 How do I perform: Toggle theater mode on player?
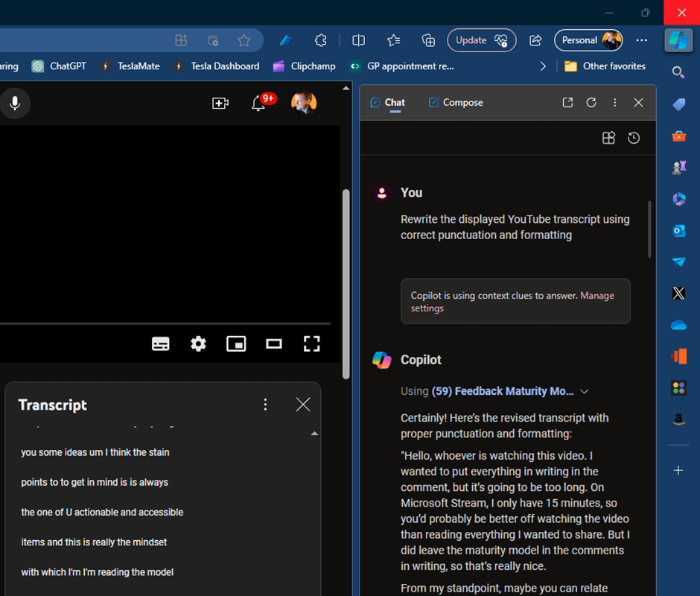click(274, 343)
